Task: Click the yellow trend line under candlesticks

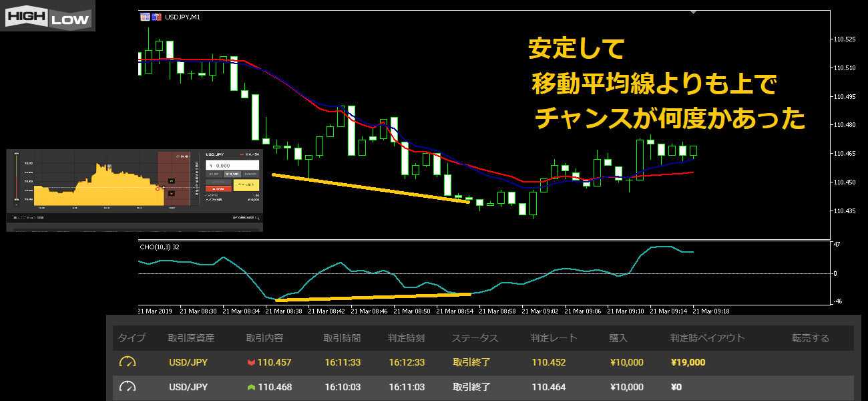Action: pos(371,188)
